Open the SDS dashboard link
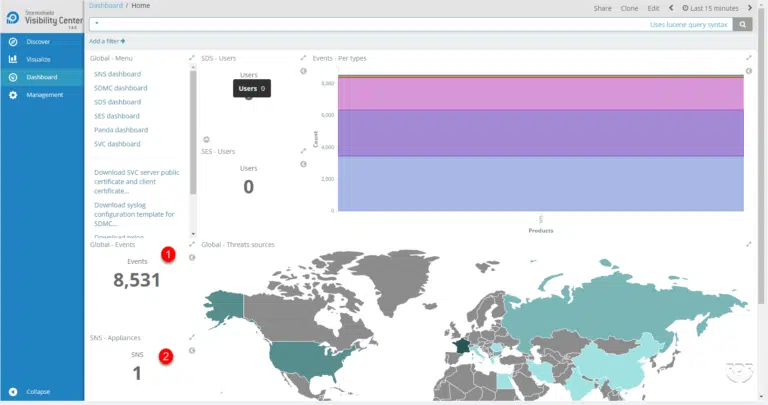 118,102
